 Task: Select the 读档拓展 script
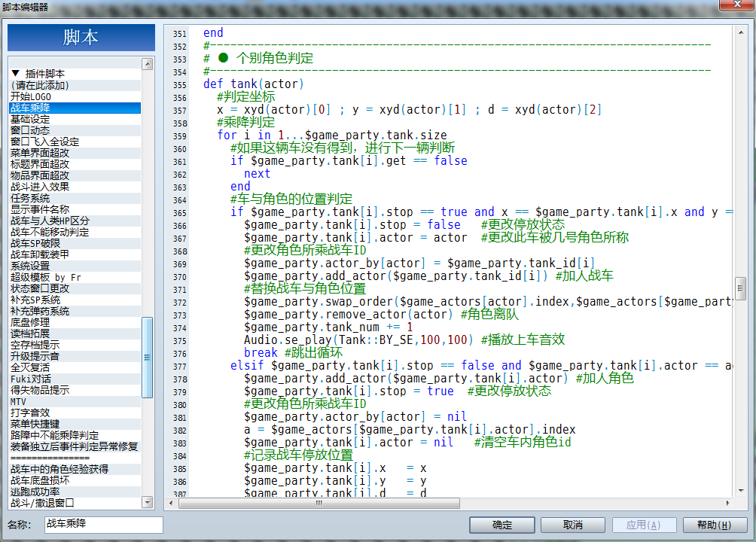[x=75, y=333]
